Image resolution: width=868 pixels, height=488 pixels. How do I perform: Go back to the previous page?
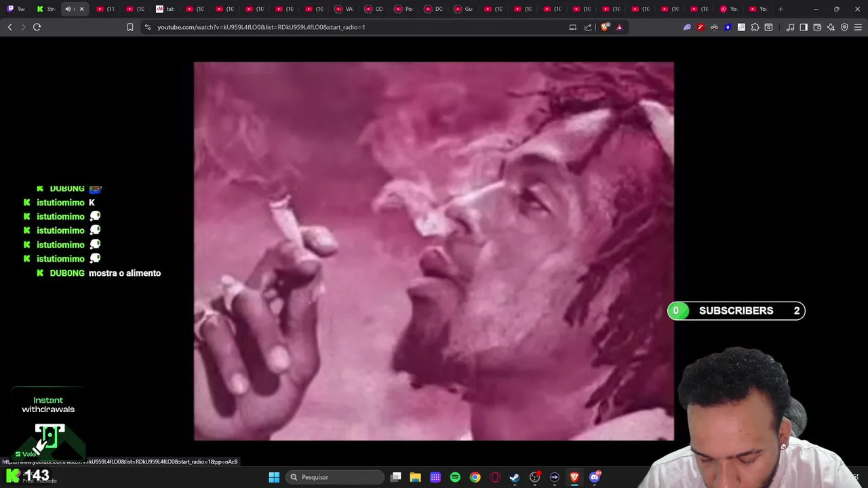(9, 27)
